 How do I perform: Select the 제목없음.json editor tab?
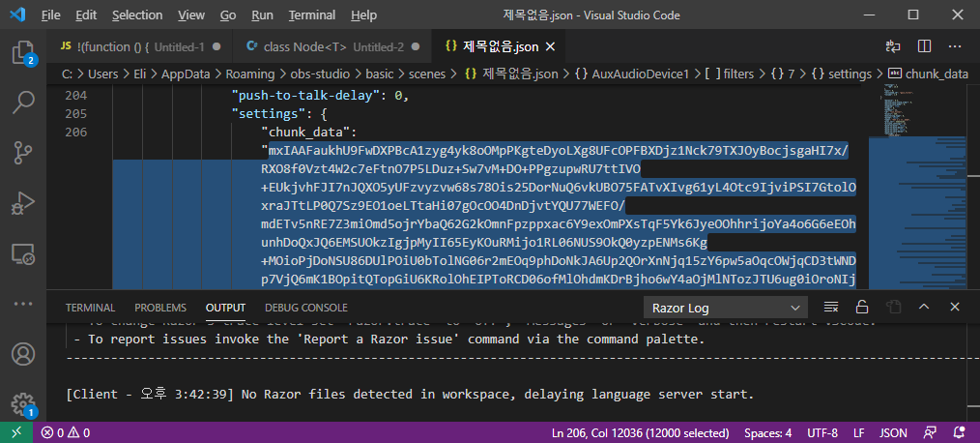[x=500, y=47]
